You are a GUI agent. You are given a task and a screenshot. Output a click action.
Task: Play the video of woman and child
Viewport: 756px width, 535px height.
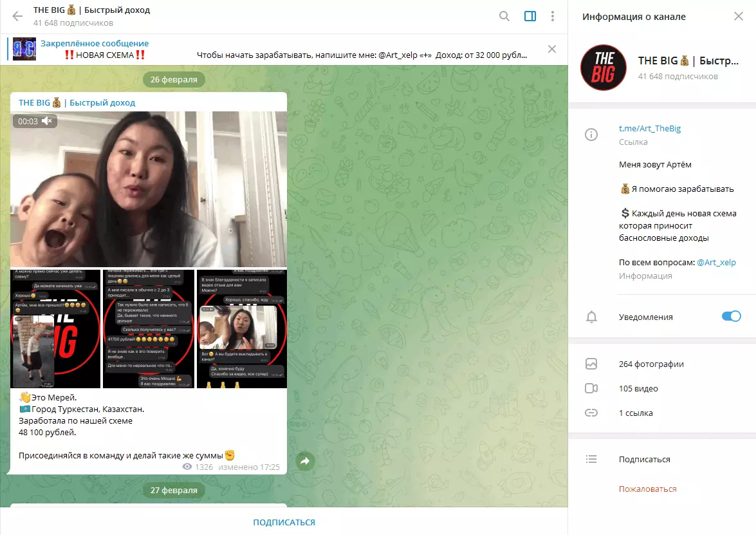[149, 189]
